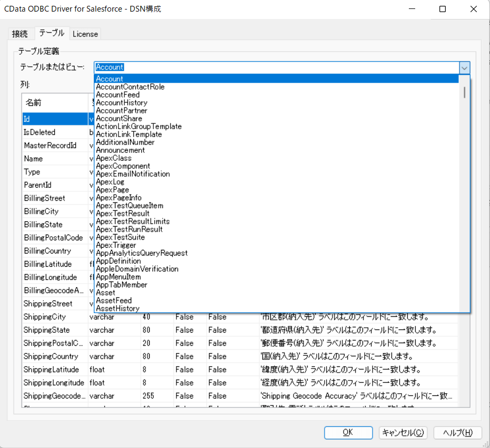Select AccountPartner in the dropdown
The height and width of the screenshot is (448, 490).
point(277,111)
